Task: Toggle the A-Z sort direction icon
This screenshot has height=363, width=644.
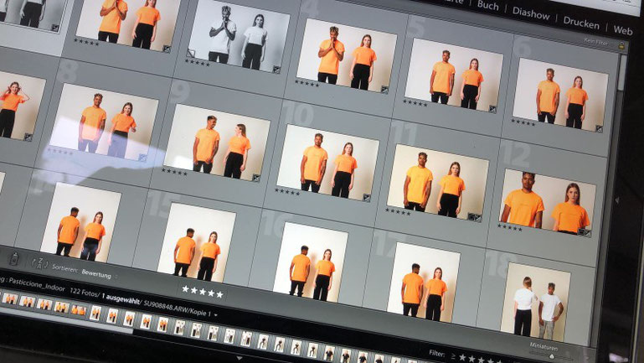Action: [40, 263]
